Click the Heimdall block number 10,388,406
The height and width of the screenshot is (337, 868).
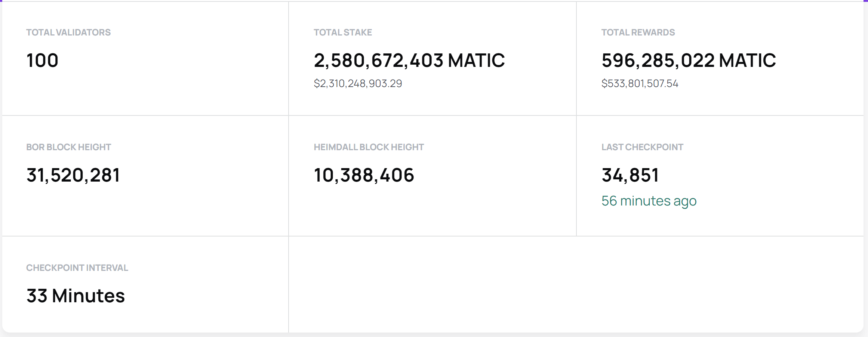click(364, 175)
